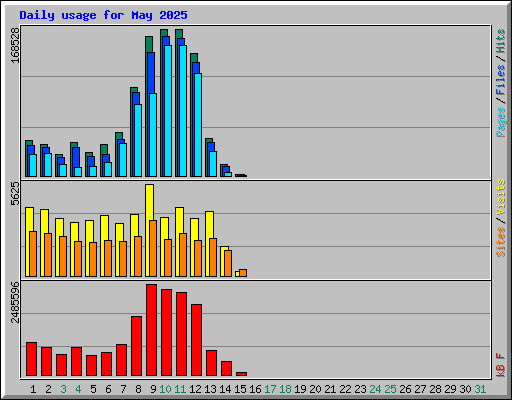Click the 168528 y-axis value
Screen dimensions: 512x400
click(x=15, y=45)
